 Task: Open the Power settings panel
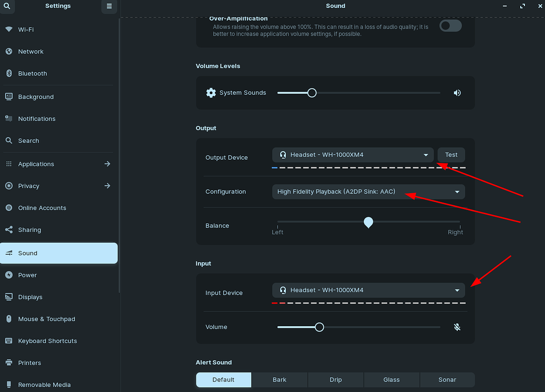tap(59, 275)
